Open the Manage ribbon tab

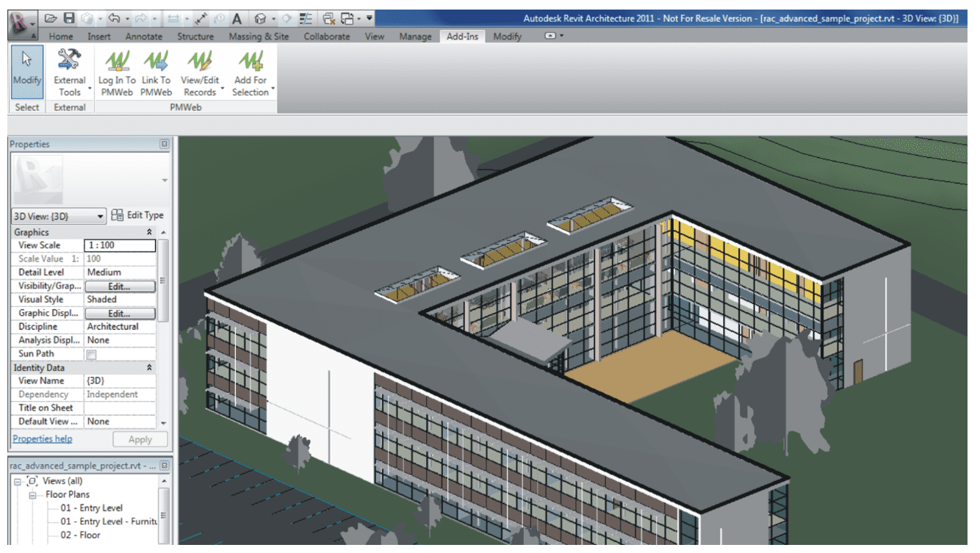[x=415, y=36]
